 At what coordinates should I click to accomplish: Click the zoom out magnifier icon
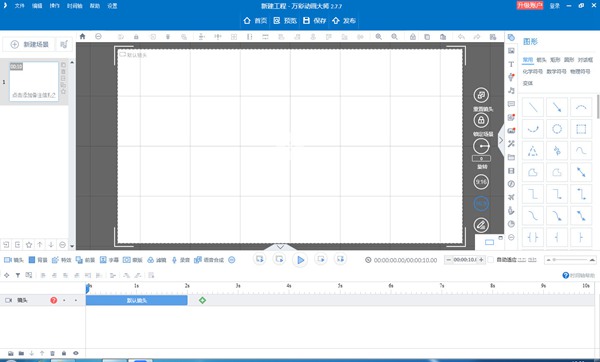point(395,37)
